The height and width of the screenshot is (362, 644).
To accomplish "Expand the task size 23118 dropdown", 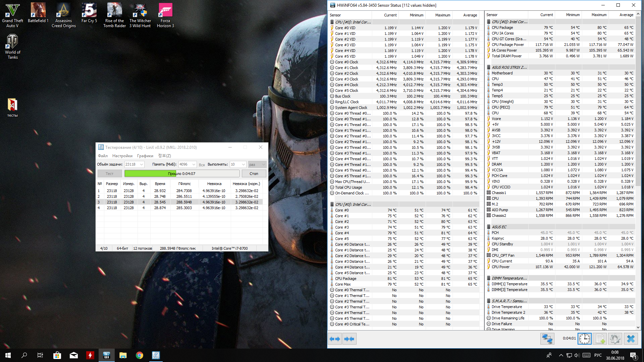I will (x=142, y=164).
